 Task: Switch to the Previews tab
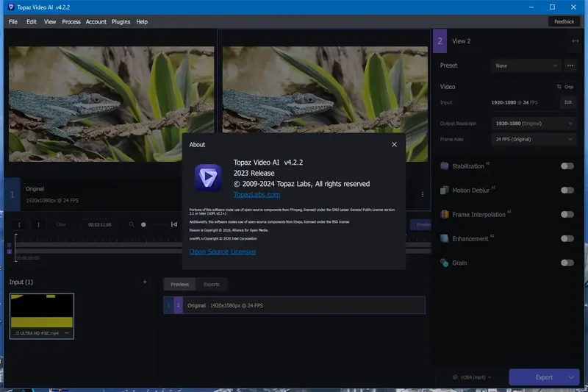(x=179, y=285)
